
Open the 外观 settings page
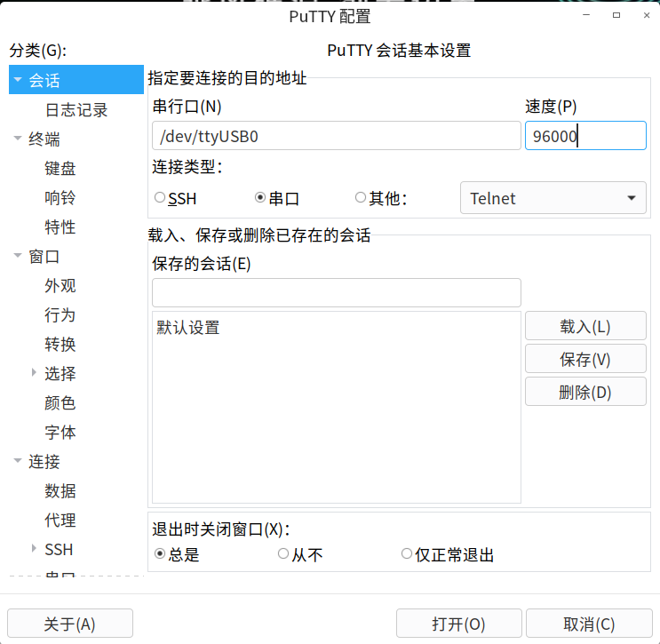60,286
